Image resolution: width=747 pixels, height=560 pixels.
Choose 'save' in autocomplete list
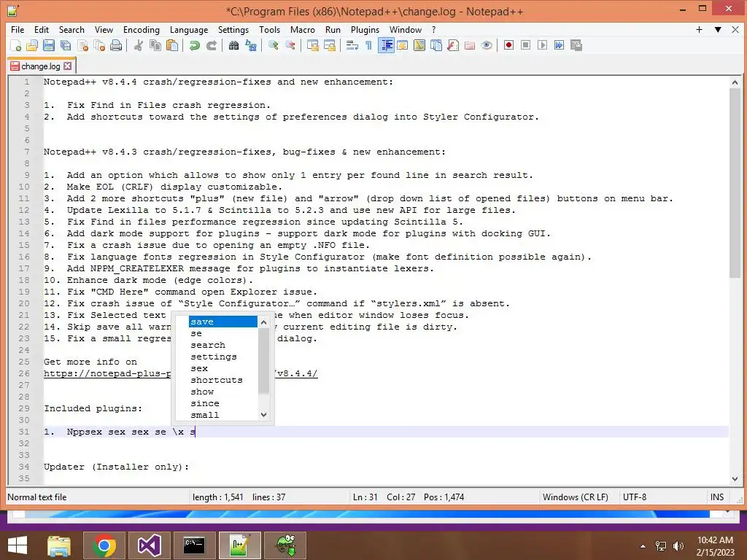pos(222,322)
